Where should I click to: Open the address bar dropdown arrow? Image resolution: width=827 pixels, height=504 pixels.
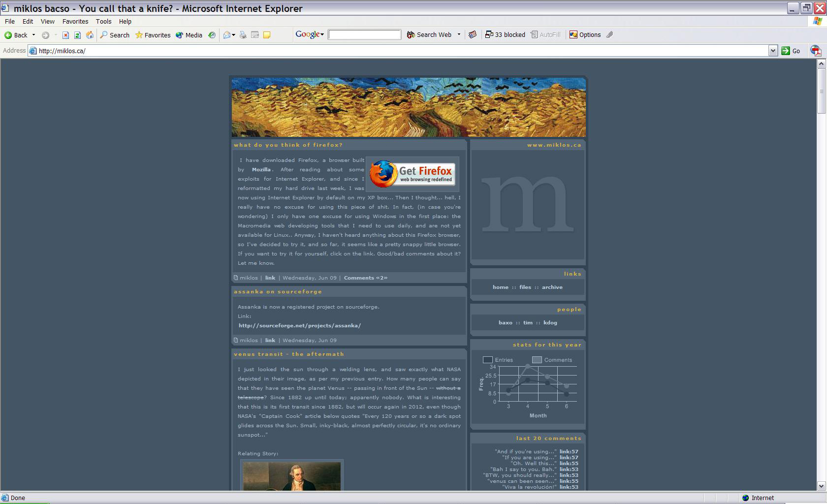772,51
